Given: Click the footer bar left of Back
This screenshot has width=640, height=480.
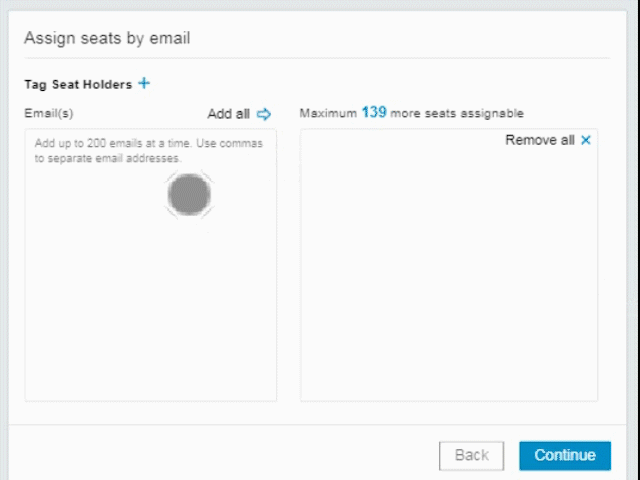Looking at the screenshot, I should [x=220, y=455].
